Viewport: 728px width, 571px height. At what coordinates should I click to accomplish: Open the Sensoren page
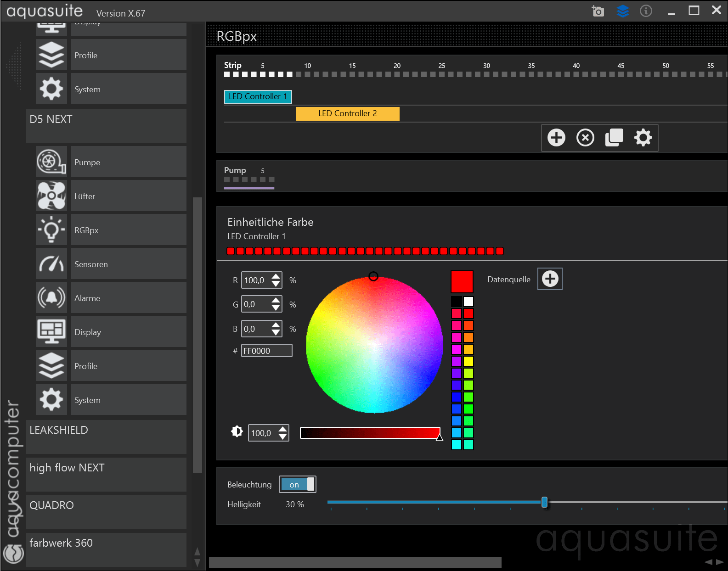129,264
